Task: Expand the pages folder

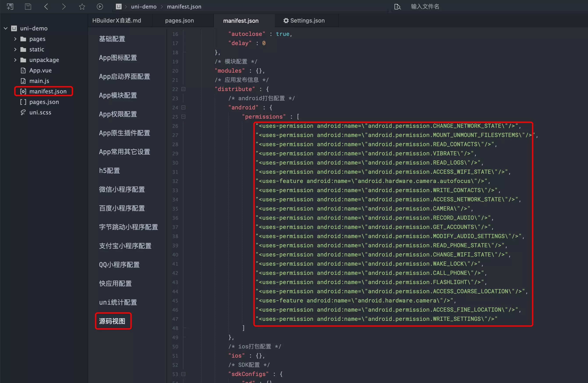Action: coord(15,39)
